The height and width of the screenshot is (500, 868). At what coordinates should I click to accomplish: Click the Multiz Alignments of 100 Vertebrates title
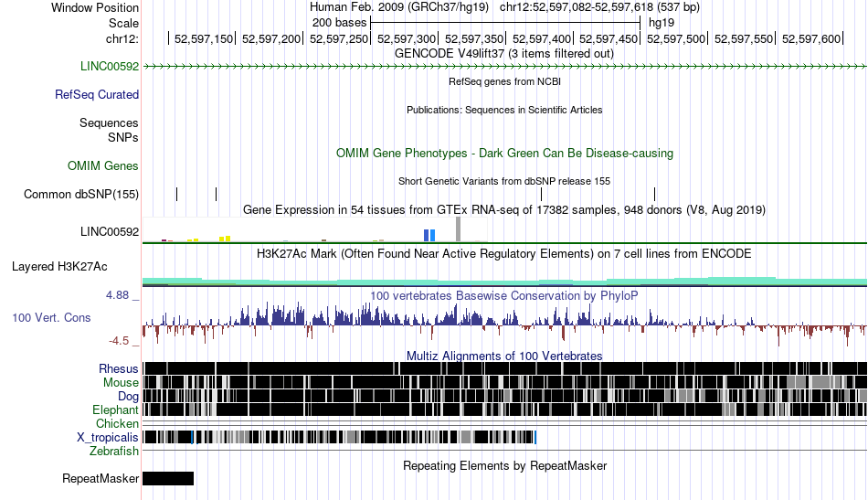(x=504, y=356)
